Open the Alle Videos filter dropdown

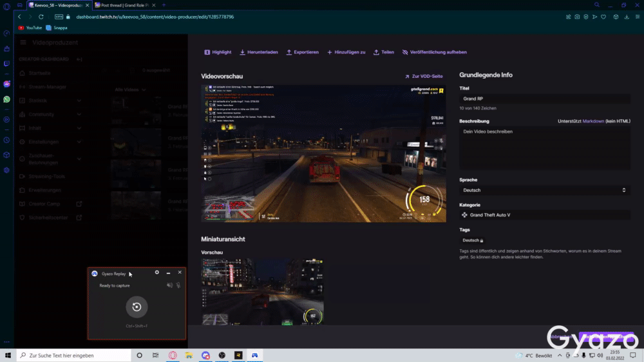[130, 90]
